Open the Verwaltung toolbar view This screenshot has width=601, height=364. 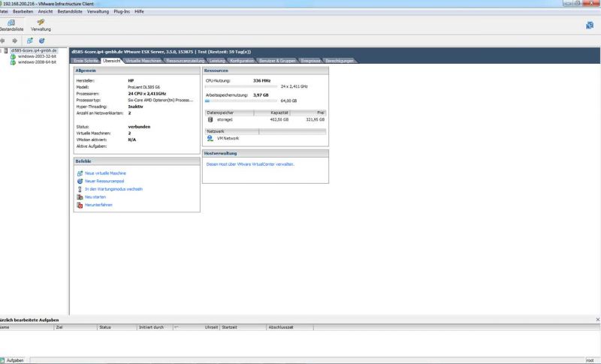pyautogui.click(x=41, y=26)
